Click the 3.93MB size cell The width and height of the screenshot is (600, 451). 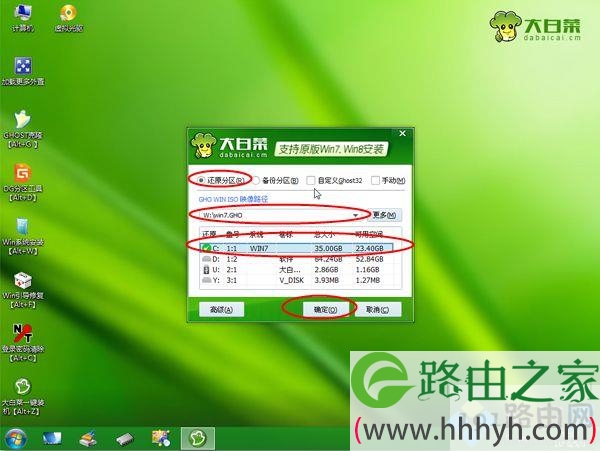(x=326, y=280)
